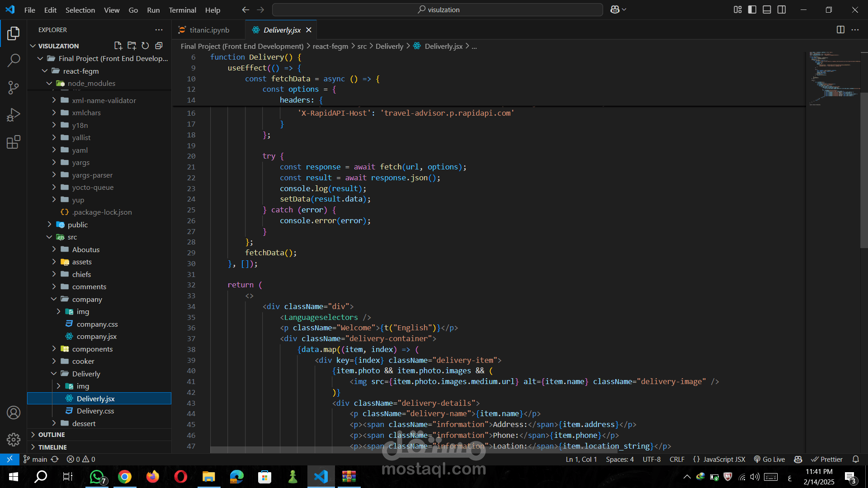The image size is (868, 488).
Task: Collapse the company folder
Action: [x=87, y=299]
